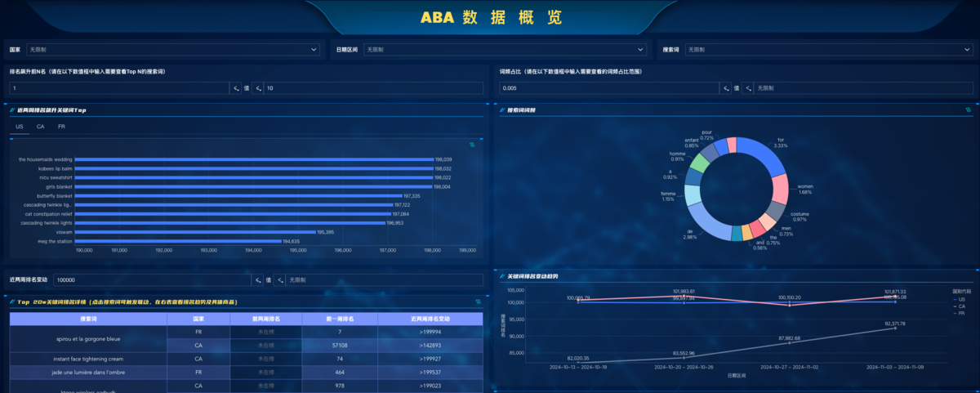980x393 pixels.
Task: Switch to the CA tab
Action: pyautogui.click(x=40, y=127)
